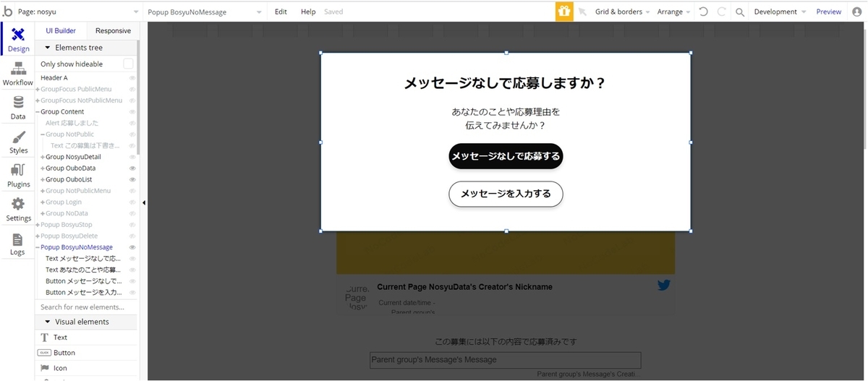
Task: Click Search for new elements field
Action: click(86, 307)
